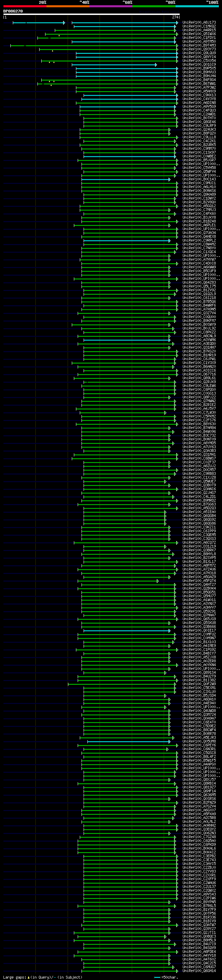222x980 pixels.
Task: Select label UniRef100_A5FQT4
Action: pyautogui.click(x=199, y=581)
